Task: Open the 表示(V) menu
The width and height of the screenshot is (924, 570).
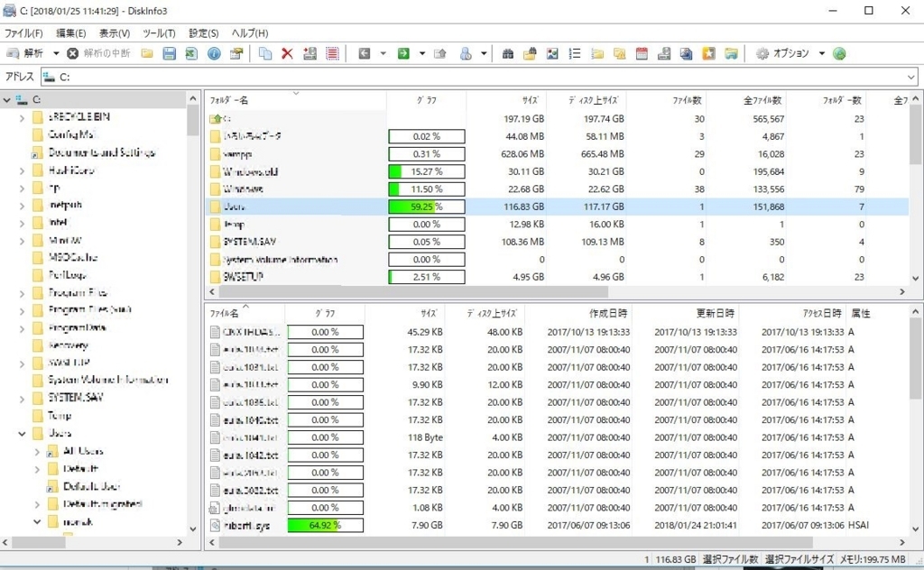Action: 115,33
